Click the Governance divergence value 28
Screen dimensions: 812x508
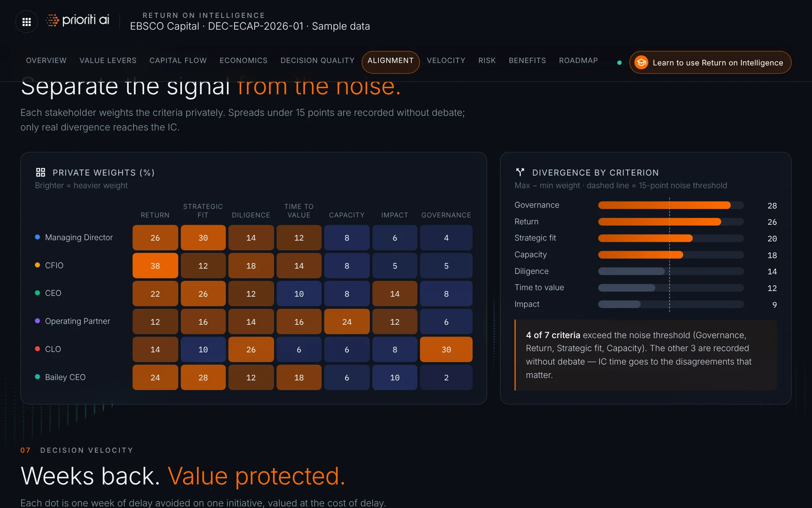(772, 206)
